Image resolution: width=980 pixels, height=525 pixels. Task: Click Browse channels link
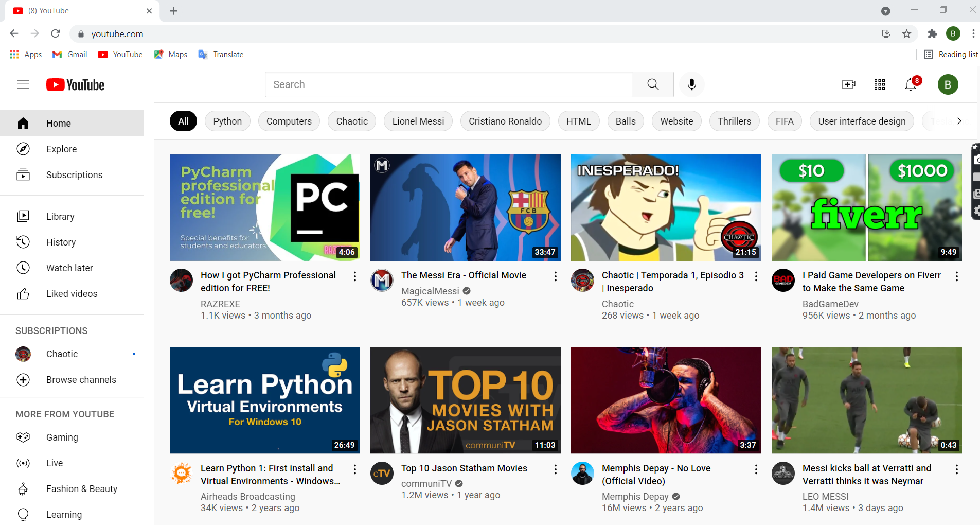pos(81,380)
